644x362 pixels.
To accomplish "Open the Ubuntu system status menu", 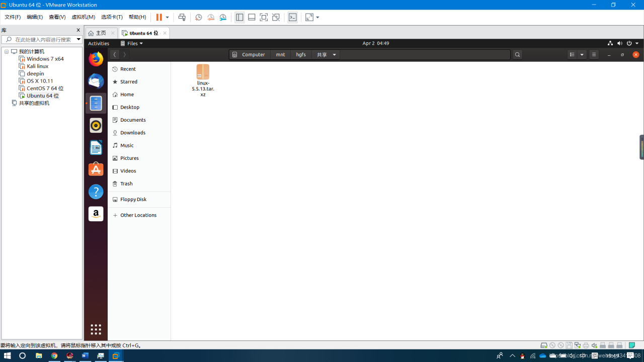I will 623,43.
